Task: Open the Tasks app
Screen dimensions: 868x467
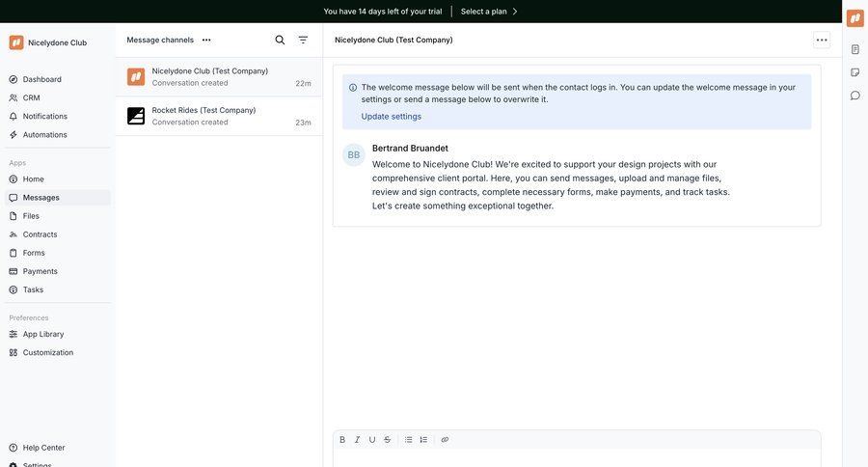Action: 58,289
